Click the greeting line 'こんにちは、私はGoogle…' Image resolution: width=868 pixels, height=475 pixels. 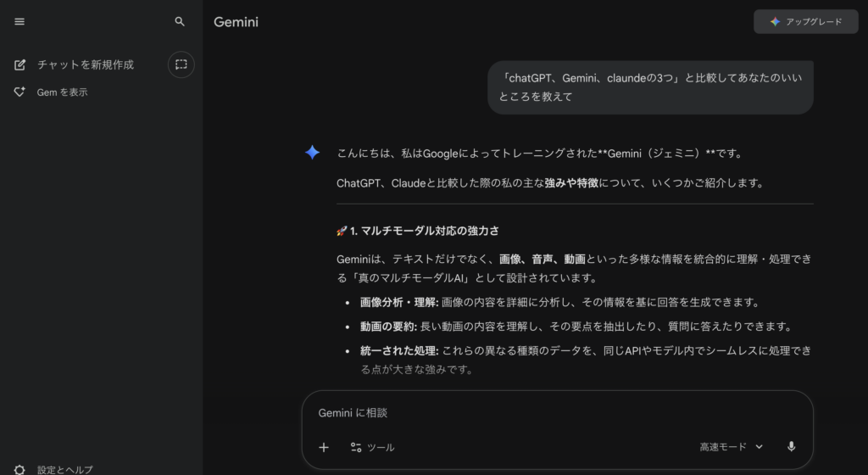pos(540,154)
